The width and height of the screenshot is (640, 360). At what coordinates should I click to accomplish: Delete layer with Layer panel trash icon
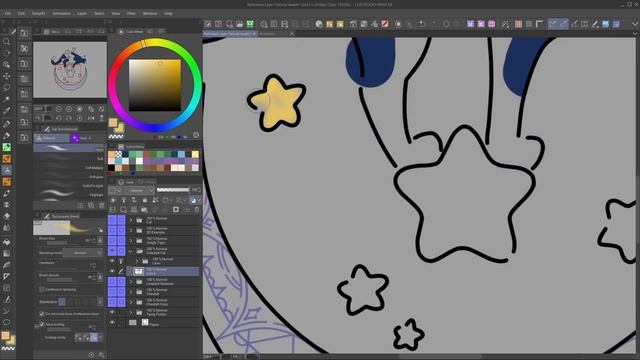point(197,210)
